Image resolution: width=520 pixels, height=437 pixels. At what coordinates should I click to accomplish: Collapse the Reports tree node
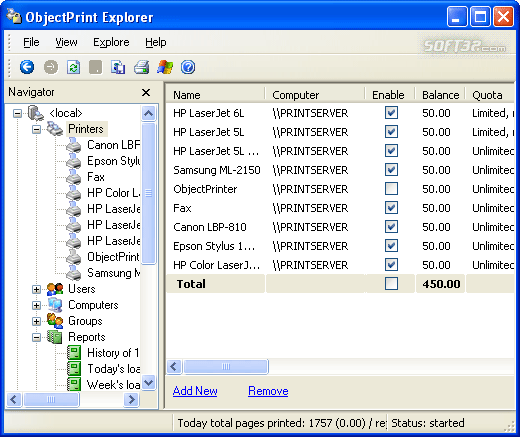coord(36,337)
